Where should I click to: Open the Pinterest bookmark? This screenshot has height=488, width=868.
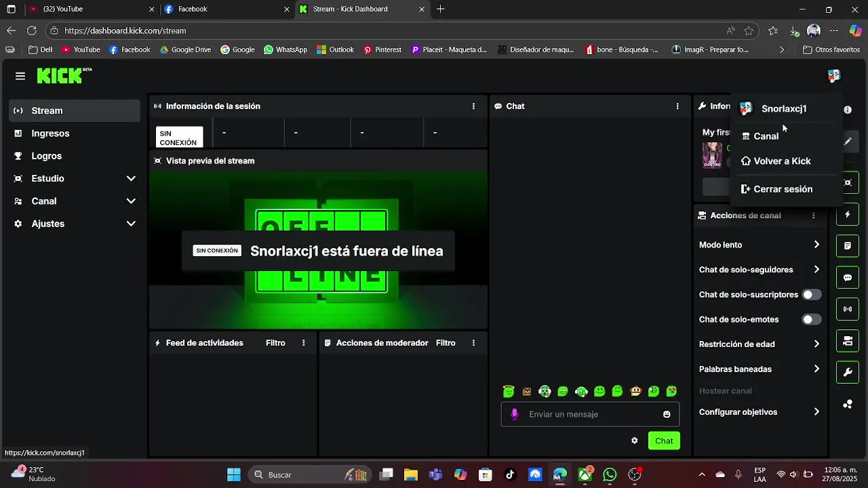pyautogui.click(x=382, y=49)
